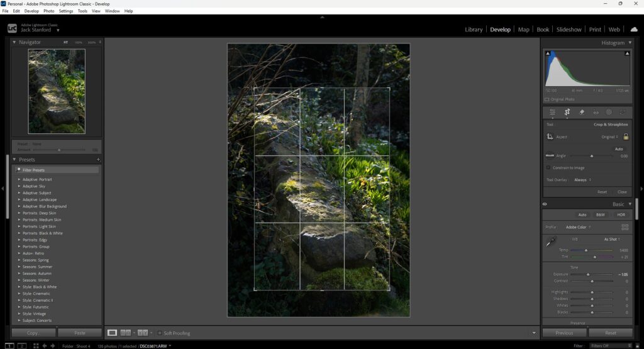
Task: Expand the Adaptive: Portrait preset group
Action: coord(19,180)
